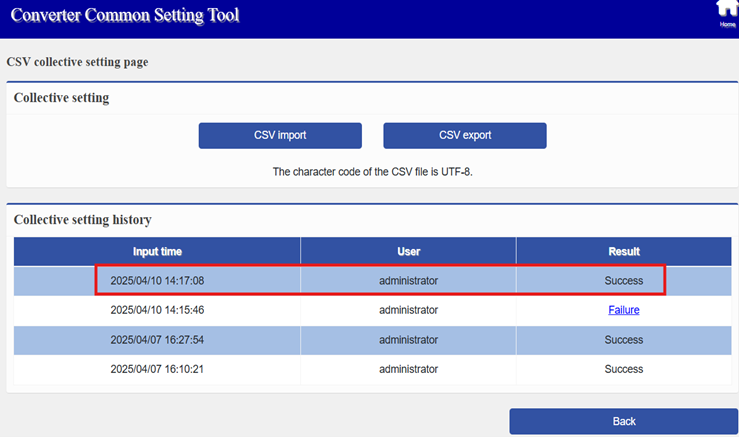The width and height of the screenshot is (739, 437).
Task: Click the Collective setting history heading
Action: (x=82, y=219)
